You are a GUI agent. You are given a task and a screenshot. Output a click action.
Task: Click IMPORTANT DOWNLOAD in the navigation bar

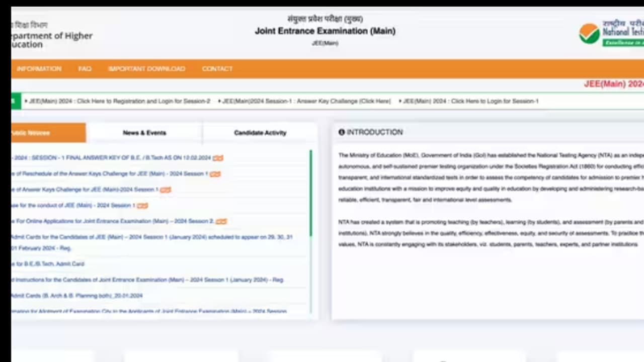point(147,69)
